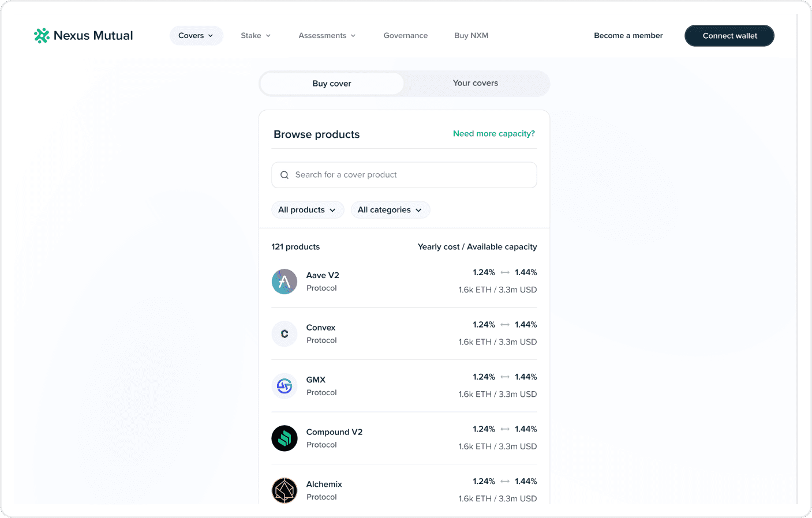812x518 pixels.
Task: Open the All categories filter
Action: pyautogui.click(x=391, y=210)
